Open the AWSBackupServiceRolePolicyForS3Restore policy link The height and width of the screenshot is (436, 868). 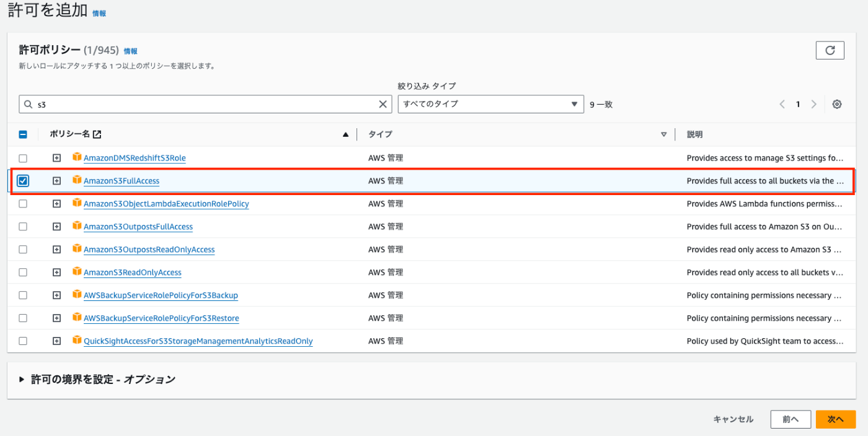(161, 318)
